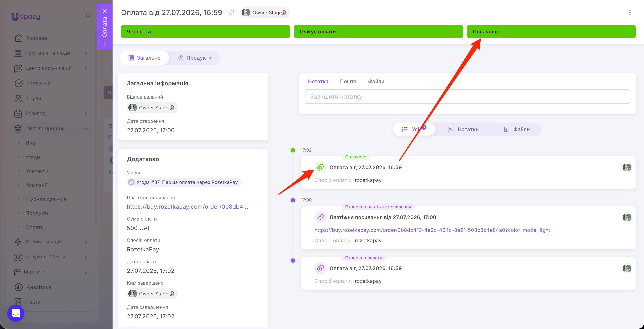Go to Компанії under CRM
This screenshot has height=329, width=644.
(x=36, y=185)
